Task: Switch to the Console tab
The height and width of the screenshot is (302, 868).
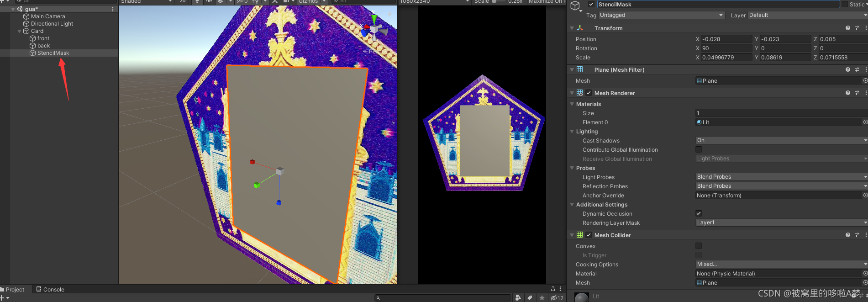Action: tap(50, 289)
